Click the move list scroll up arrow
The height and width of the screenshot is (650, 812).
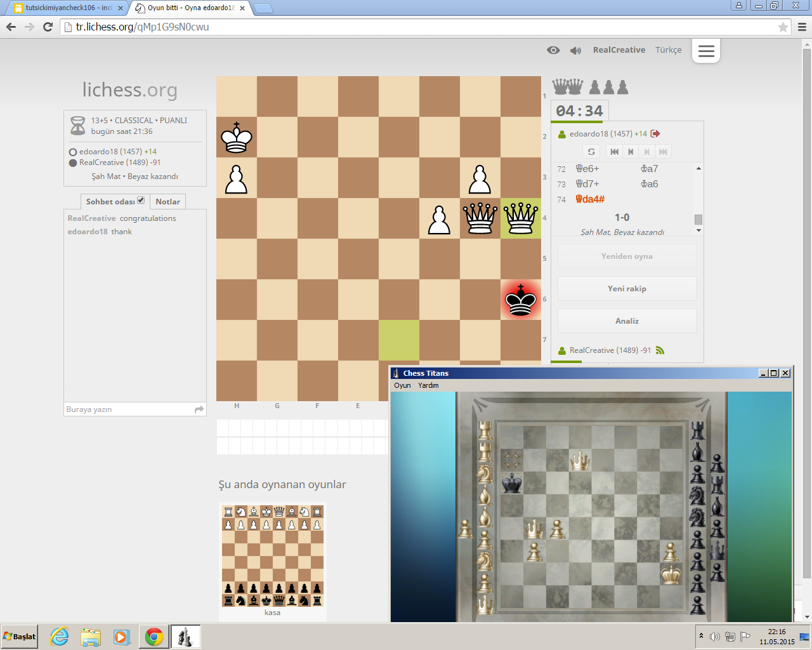[698, 168]
